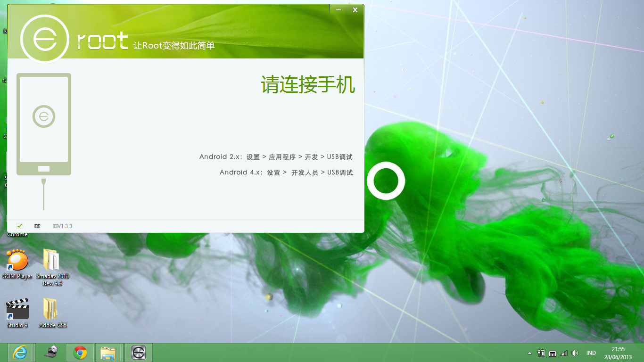Open File Explorer from taskbar

(x=108, y=353)
